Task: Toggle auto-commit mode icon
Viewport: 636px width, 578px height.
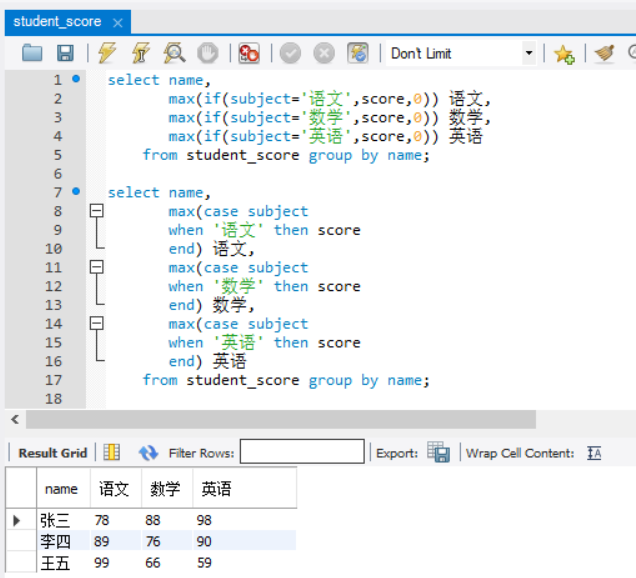Action: pyautogui.click(x=358, y=53)
